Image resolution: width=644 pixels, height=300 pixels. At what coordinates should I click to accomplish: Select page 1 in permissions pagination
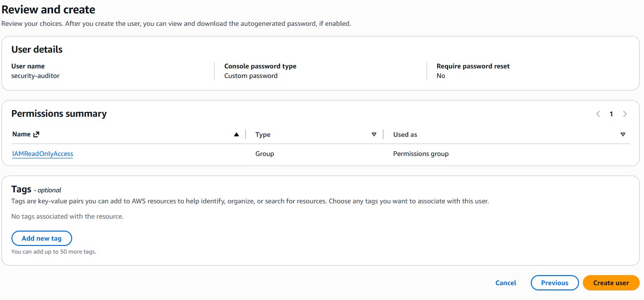point(611,114)
